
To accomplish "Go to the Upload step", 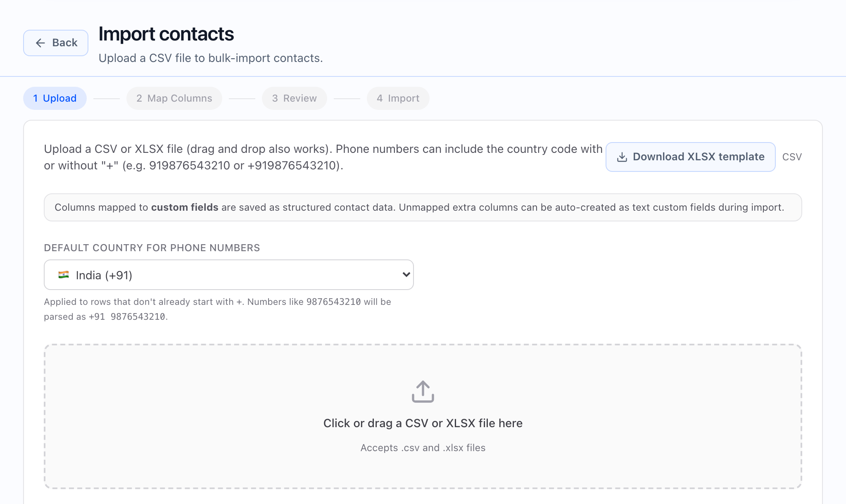I will click(55, 98).
